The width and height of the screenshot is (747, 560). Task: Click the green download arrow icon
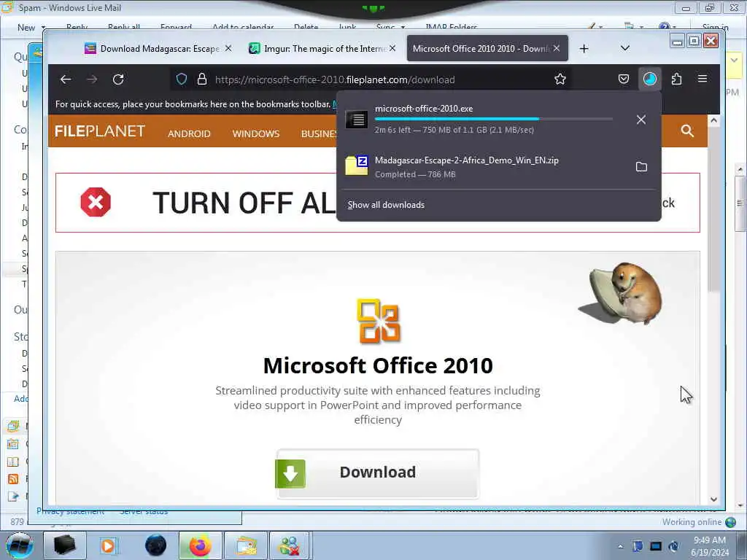[290, 474]
